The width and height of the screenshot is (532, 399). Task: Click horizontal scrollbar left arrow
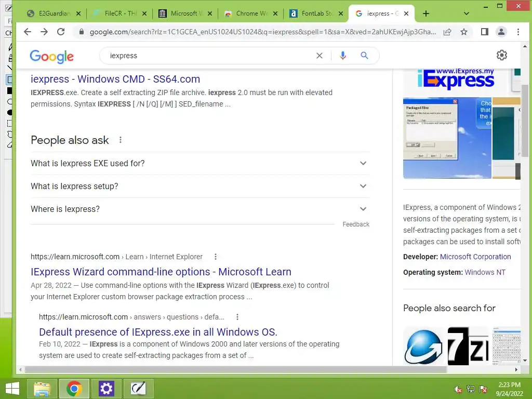(20, 369)
